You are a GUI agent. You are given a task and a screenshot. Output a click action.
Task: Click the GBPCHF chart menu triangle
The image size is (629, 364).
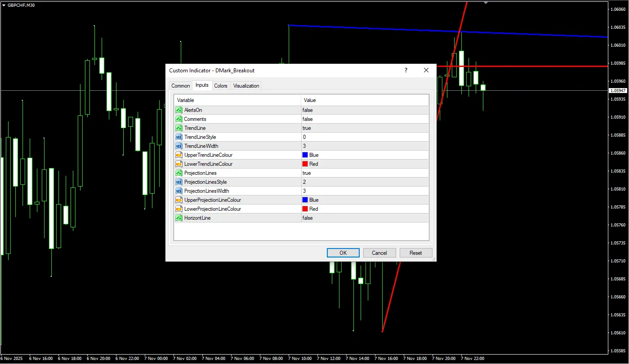[x=4, y=5]
